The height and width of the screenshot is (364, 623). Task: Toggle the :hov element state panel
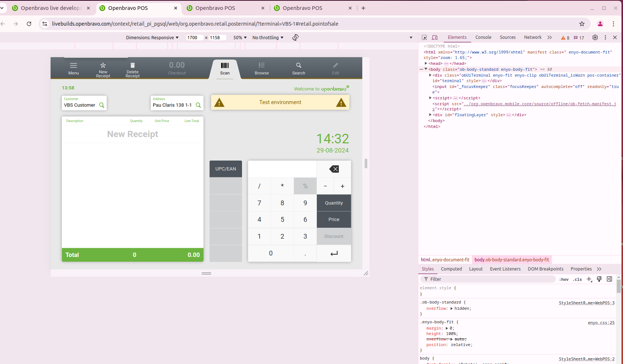(x=564, y=279)
